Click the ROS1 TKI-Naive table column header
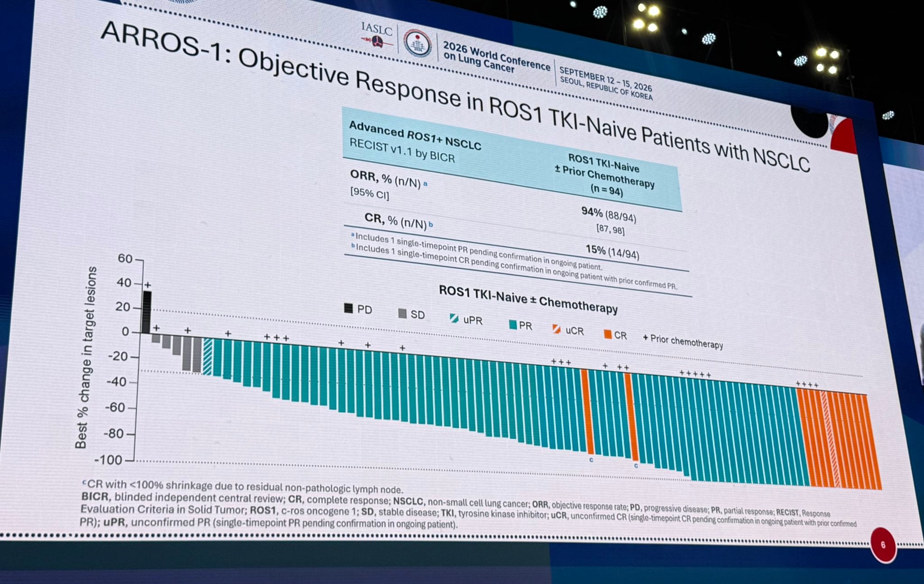The height and width of the screenshot is (584, 924). (604, 175)
